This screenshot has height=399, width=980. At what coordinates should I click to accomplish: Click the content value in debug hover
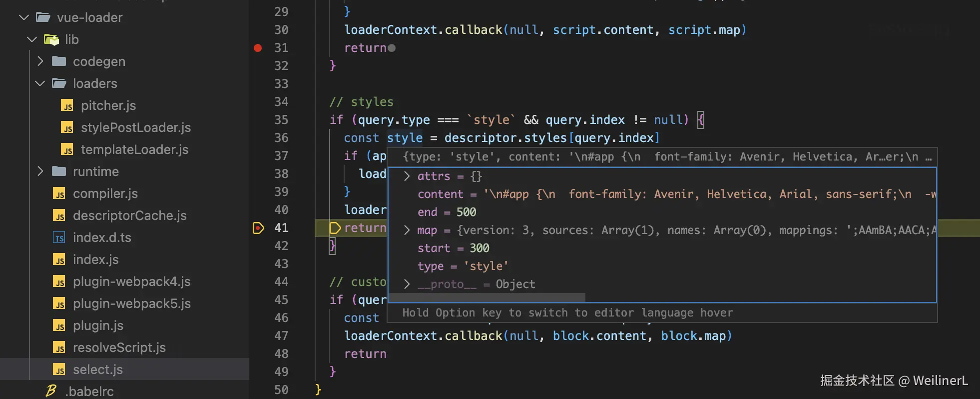coord(709,194)
